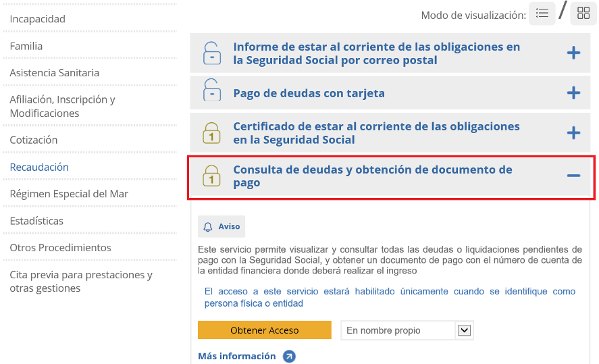Click locked padlock icon beside Consulta de deudas

212,176
